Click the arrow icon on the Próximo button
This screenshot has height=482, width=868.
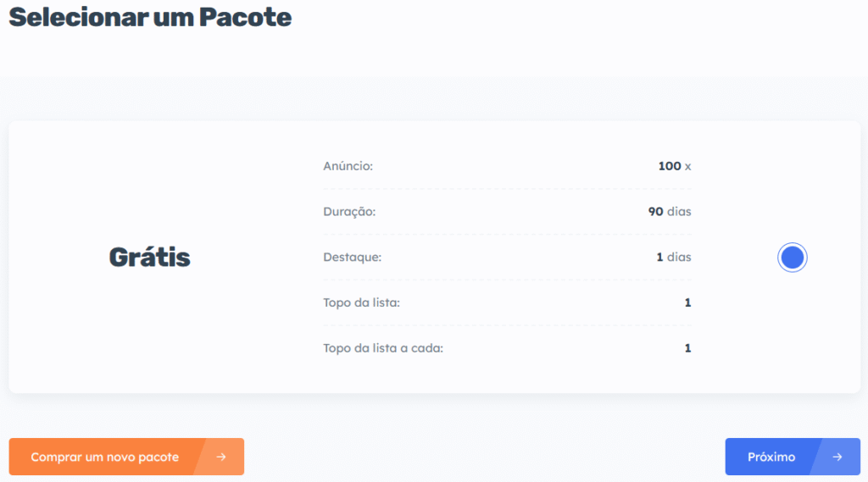837,457
